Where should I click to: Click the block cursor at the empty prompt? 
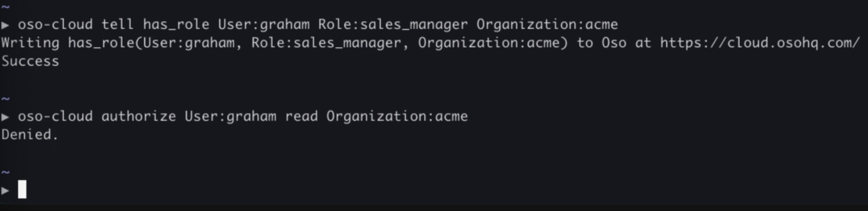coord(22,189)
